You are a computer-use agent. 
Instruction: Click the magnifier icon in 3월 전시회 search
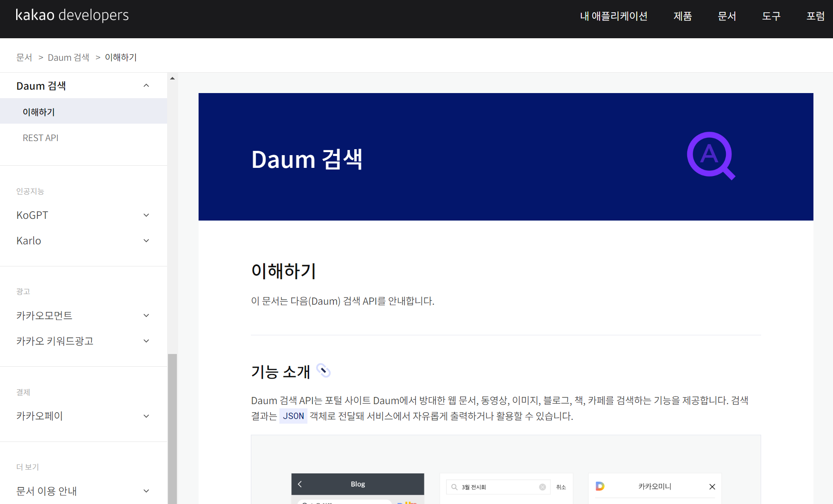pyautogui.click(x=454, y=487)
